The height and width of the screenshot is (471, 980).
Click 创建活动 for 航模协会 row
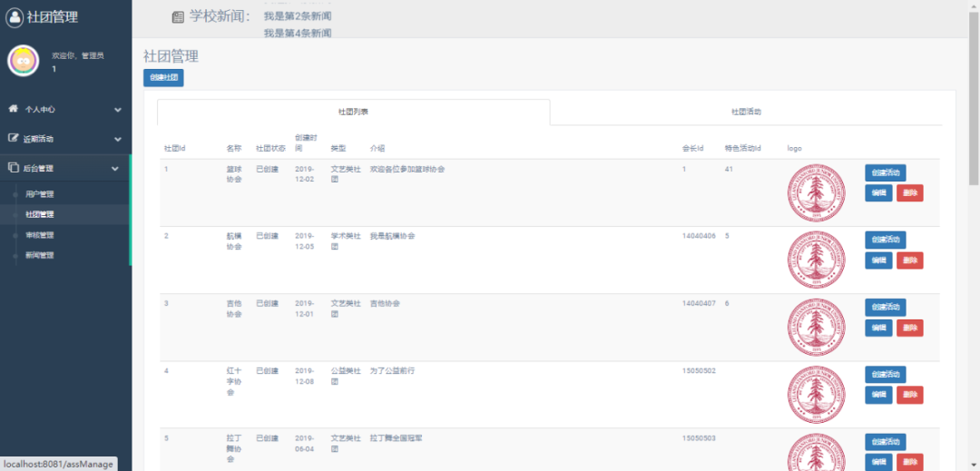coord(886,240)
